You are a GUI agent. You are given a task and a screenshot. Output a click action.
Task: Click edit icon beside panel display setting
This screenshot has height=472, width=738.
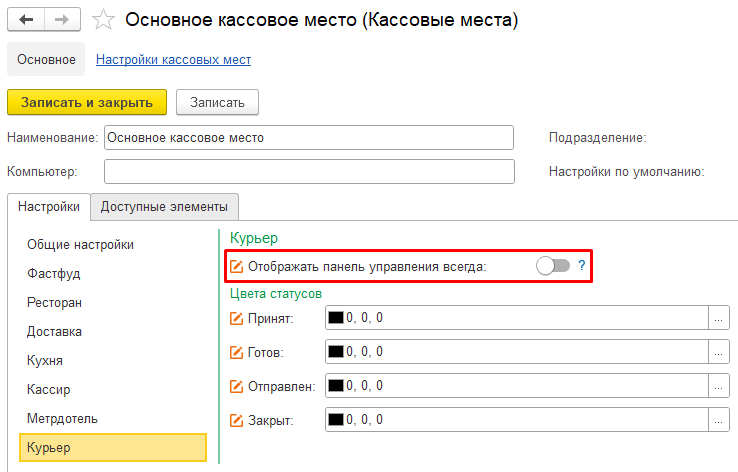point(236,266)
